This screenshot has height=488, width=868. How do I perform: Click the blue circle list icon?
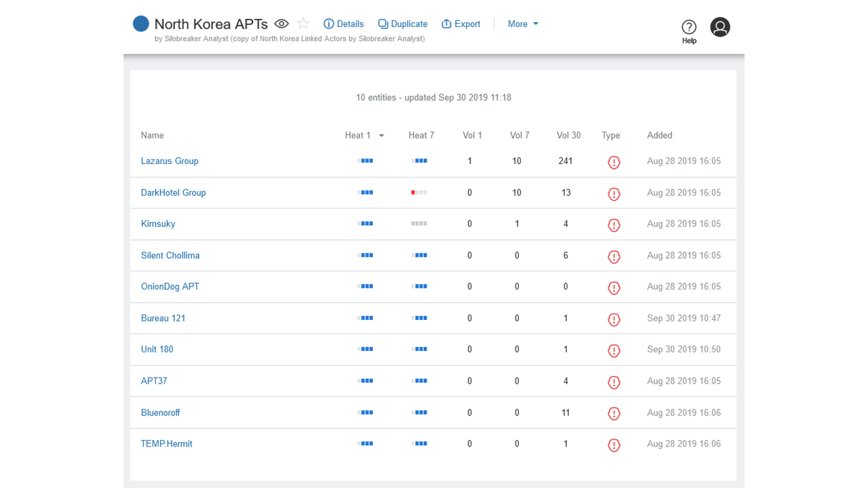click(x=140, y=24)
